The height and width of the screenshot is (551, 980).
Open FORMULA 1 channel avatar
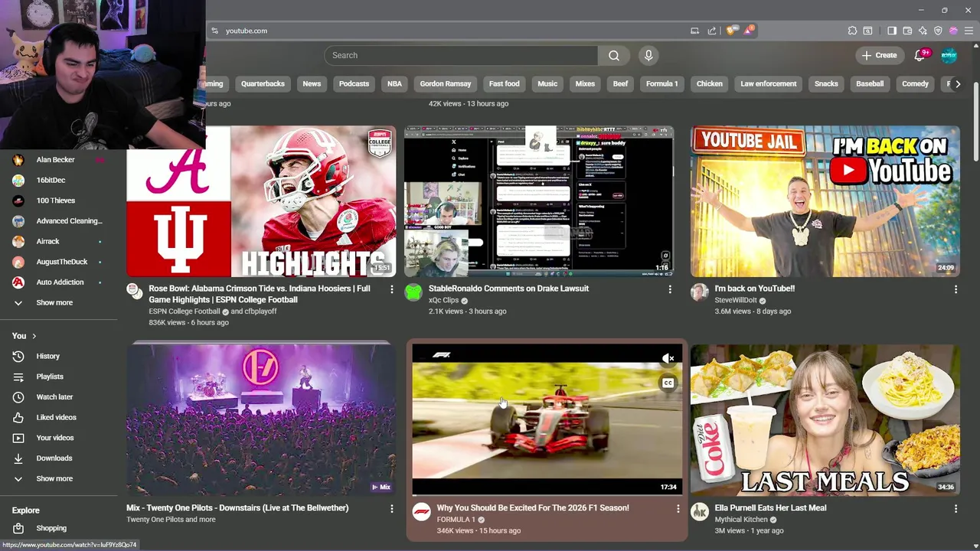[x=421, y=512]
